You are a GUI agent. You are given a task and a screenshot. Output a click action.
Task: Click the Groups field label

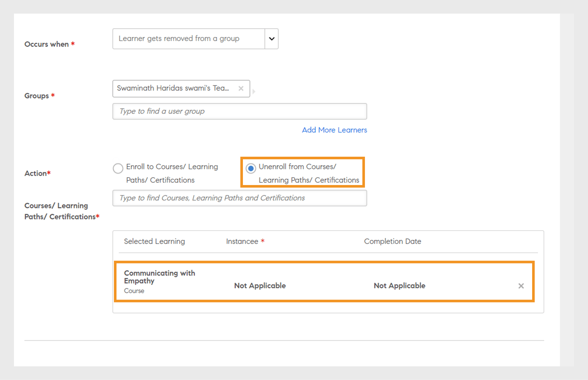tap(37, 96)
